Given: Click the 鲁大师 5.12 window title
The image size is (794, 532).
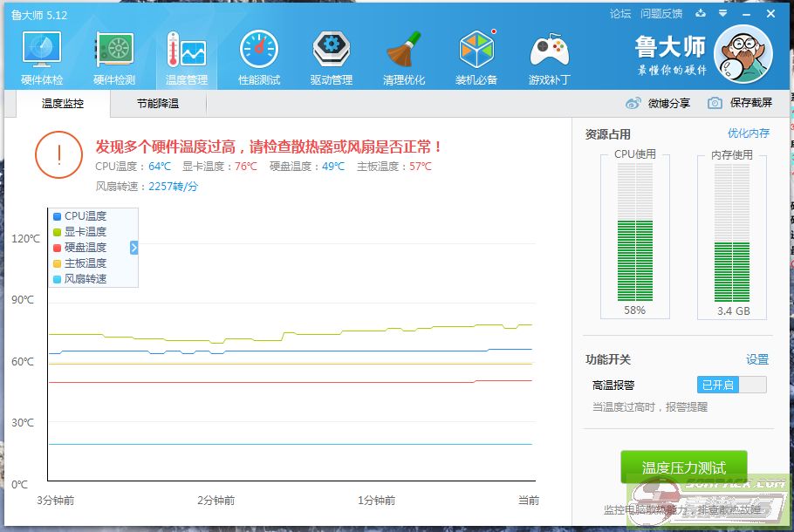Looking at the screenshot, I should pos(39,15).
